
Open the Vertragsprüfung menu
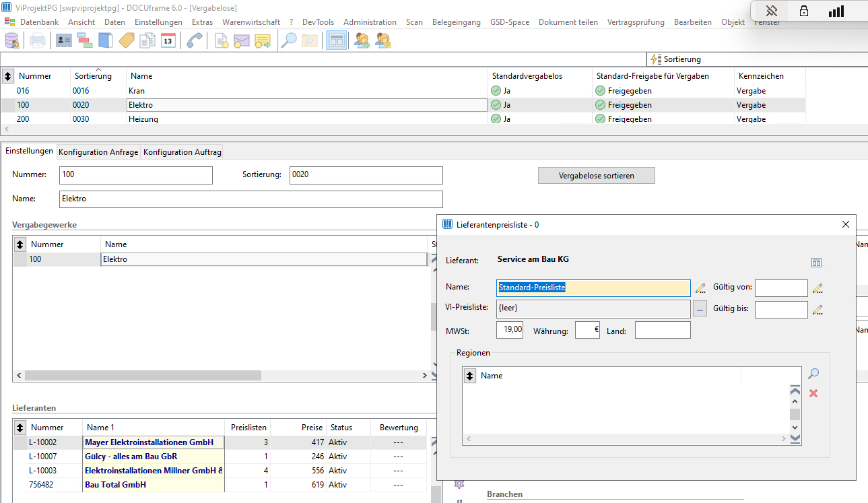coord(636,22)
